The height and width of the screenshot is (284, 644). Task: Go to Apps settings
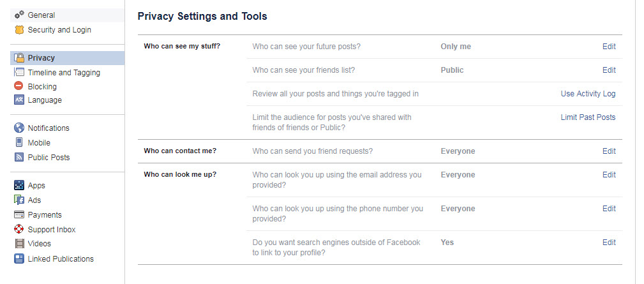click(36, 186)
